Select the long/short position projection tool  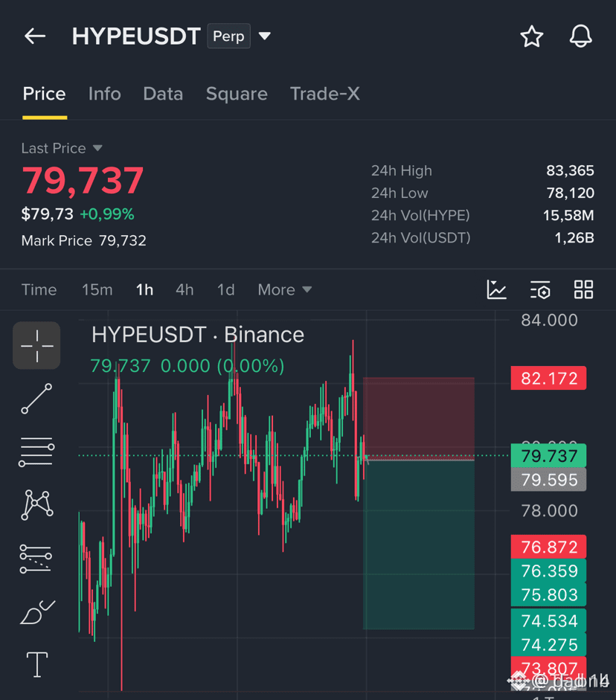36,559
